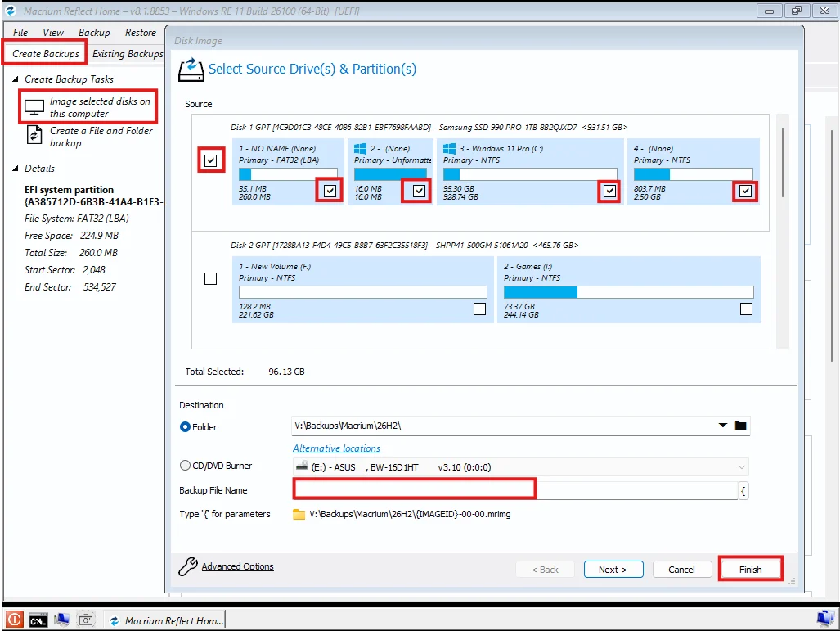Click the Finish button

[750, 570]
